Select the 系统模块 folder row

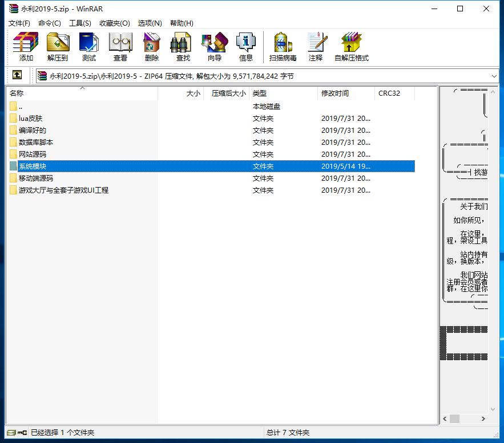pos(212,166)
